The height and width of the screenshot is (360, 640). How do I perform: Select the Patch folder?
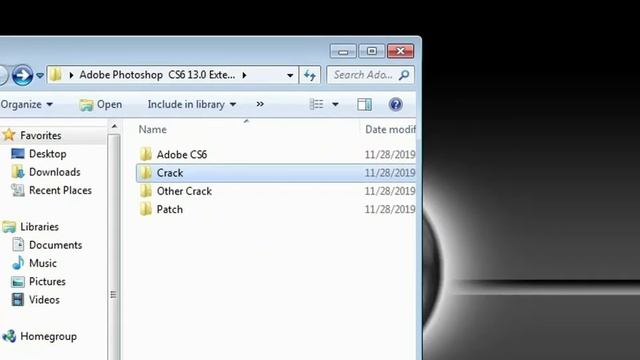tap(170, 209)
